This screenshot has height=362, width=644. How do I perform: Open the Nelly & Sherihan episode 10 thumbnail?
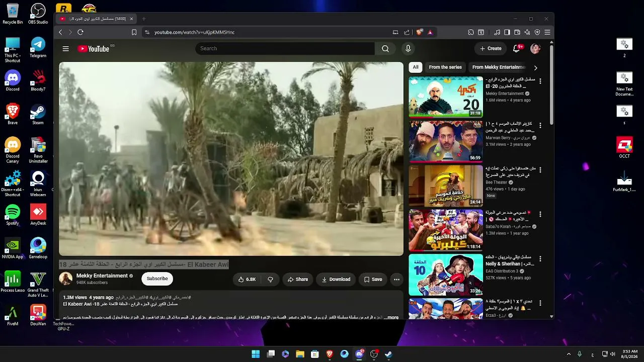pyautogui.click(x=446, y=275)
